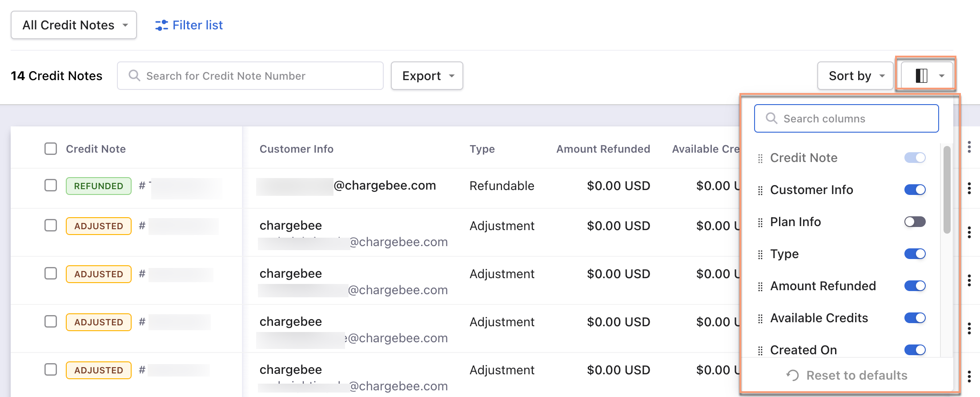980x397 pixels.
Task: Expand the Export dropdown
Action: click(x=427, y=76)
